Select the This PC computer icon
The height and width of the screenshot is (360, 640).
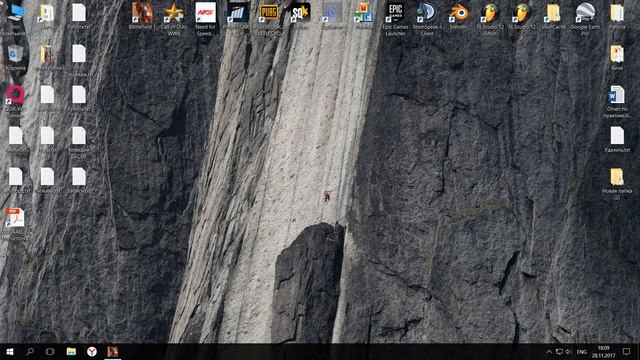coord(16,13)
